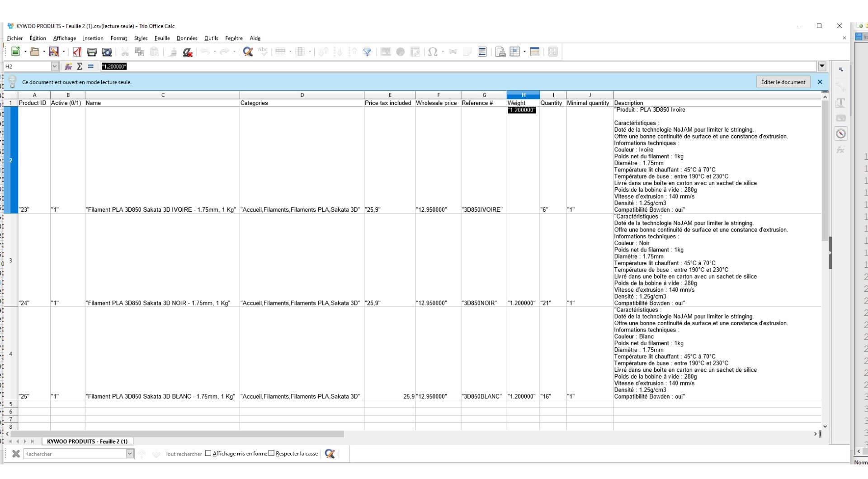Viewport: 868px width, 479px height.
Task: Click the Print icon in toolbar
Action: point(92,52)
